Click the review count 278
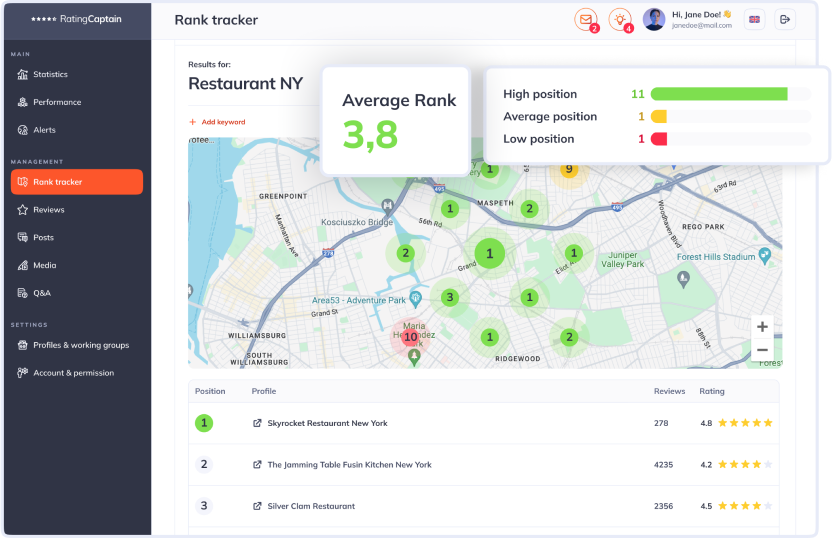This screenshot has width=840, height=538. [661, 423]
